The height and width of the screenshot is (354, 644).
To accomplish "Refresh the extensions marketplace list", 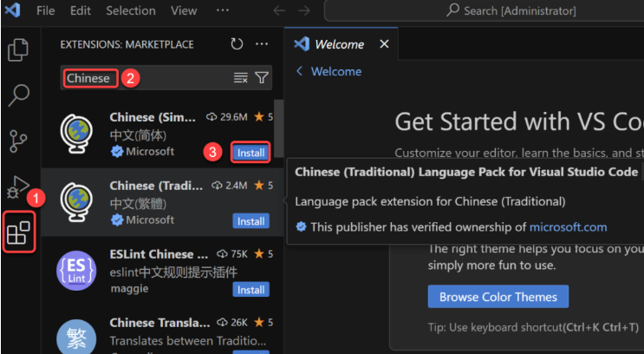I will [x=237, y=44].
